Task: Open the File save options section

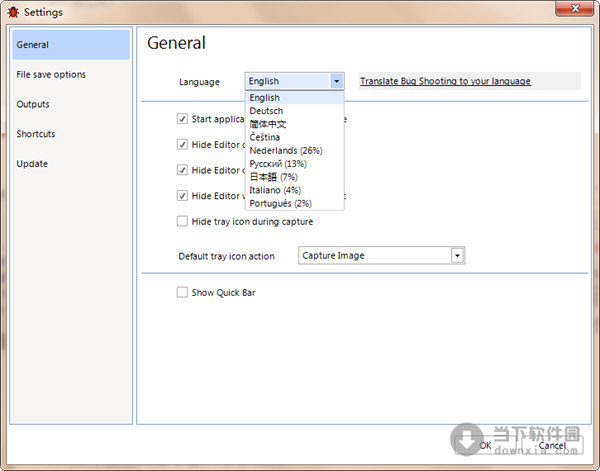Action: click(x=51, y=75)
